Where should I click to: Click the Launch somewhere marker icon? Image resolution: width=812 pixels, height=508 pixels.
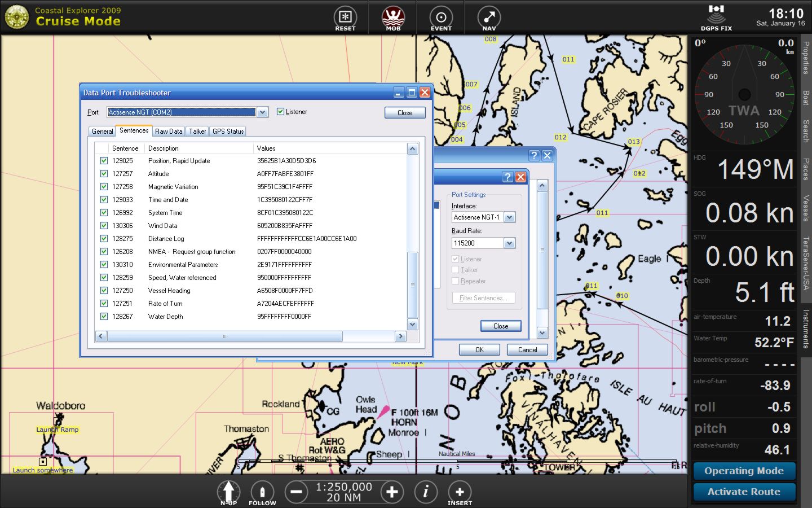coord(42,461)
